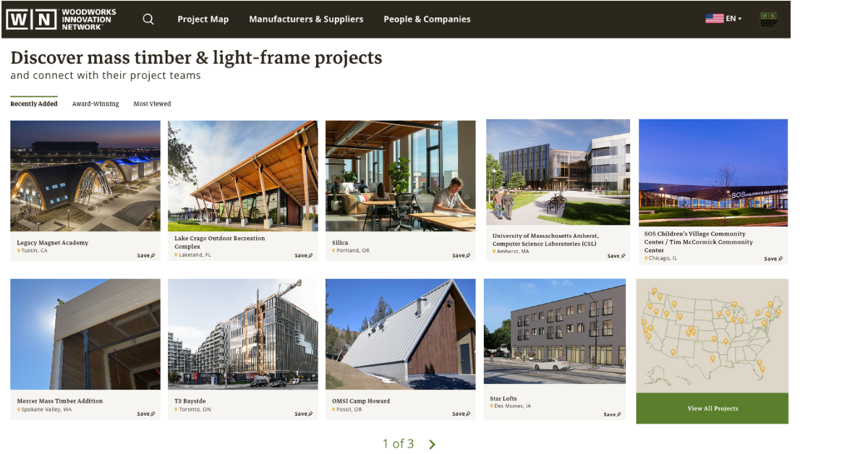This screenshot has height=454, width=868.
Task: Open the US projects map preview
Action: pos(712,335)
